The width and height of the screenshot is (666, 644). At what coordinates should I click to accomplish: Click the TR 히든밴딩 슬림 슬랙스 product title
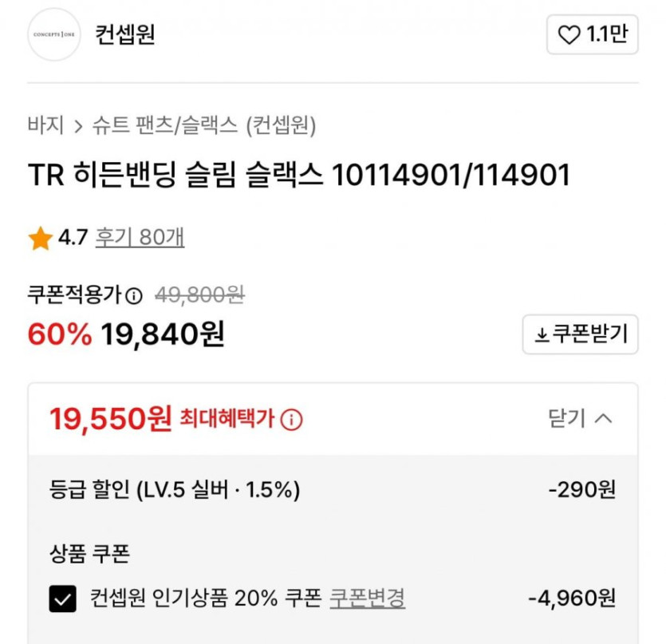point(299,175)
